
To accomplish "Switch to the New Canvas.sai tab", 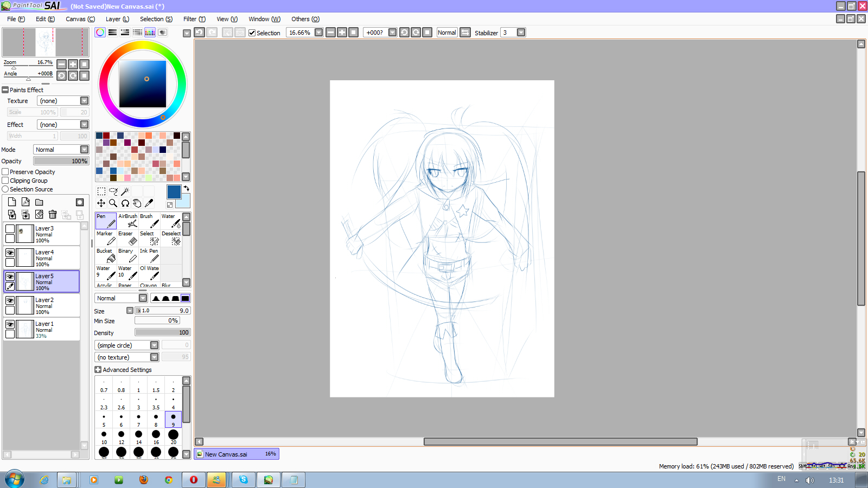I will [x=237, y=454].
